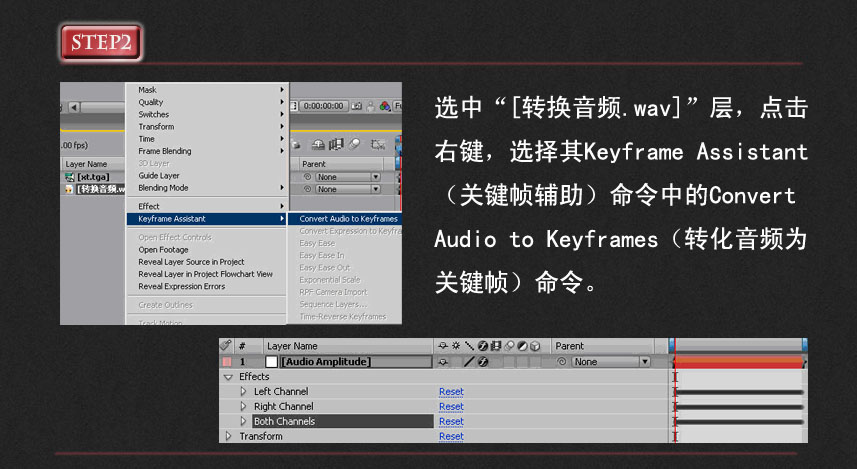Toggle effects switch on Audio Amplitude layer

click(x=483, y=361)
